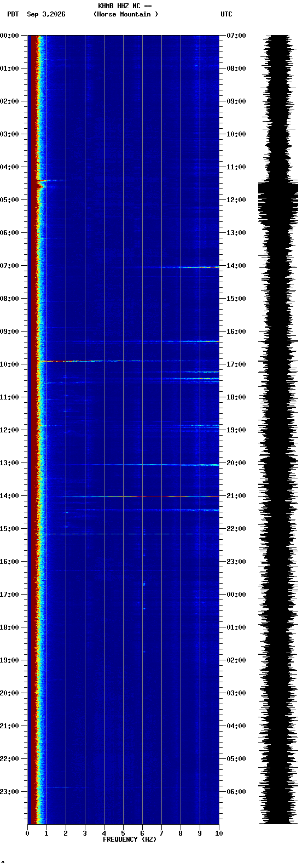Click the (Horse Mountain ) label
This screenshot has width=302, height=868.
click(126, 14)
